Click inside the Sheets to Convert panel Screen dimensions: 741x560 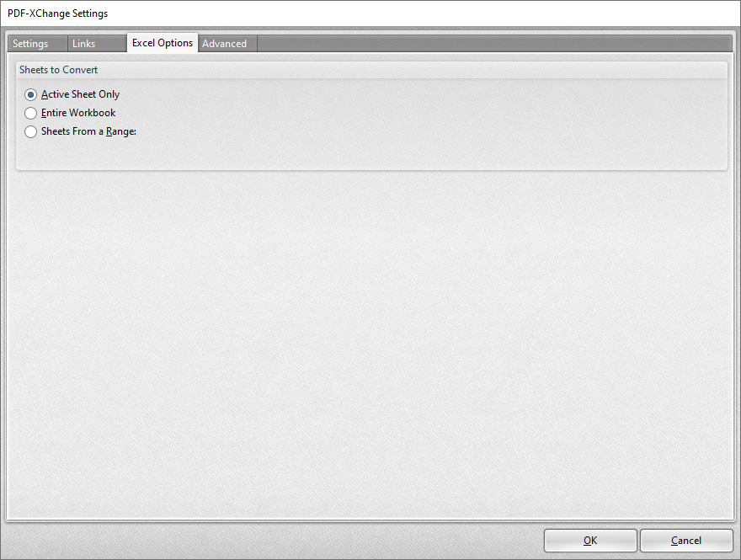[370, 152]
